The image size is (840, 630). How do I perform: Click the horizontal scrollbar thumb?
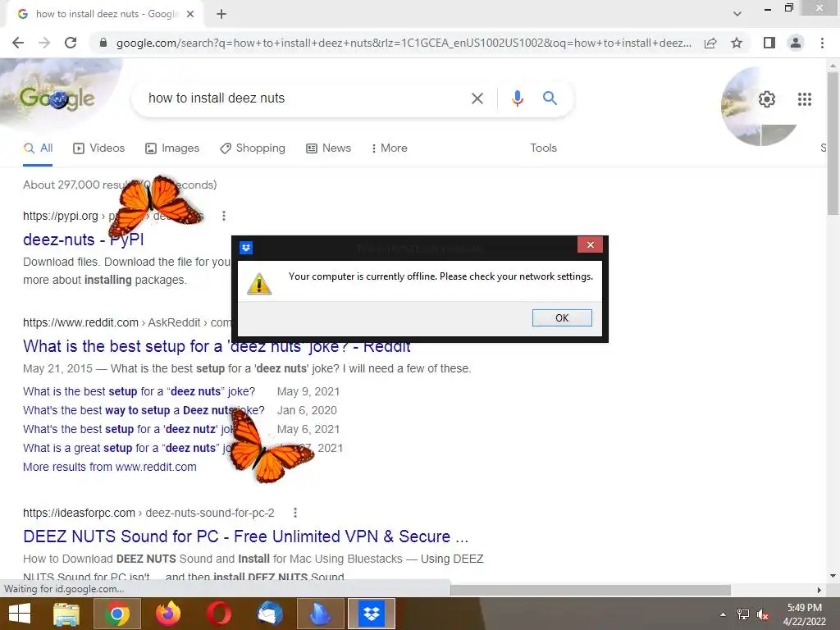(591, 590)
